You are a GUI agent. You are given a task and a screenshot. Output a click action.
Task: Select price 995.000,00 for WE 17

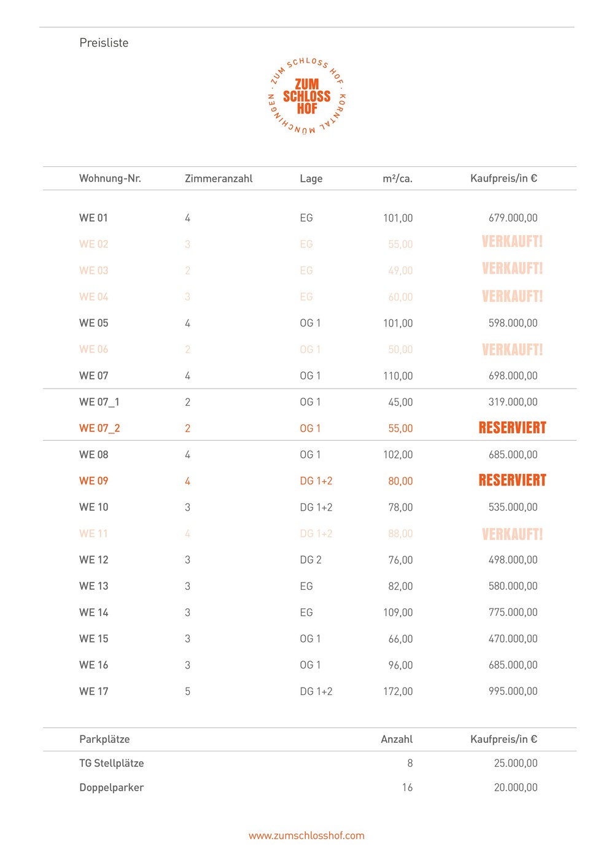[513, 691]
